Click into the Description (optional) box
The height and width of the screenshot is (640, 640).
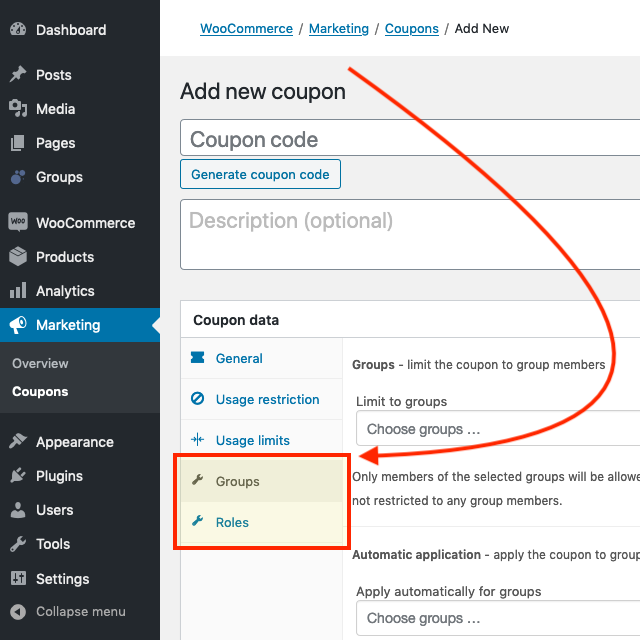tap(410, 235)
